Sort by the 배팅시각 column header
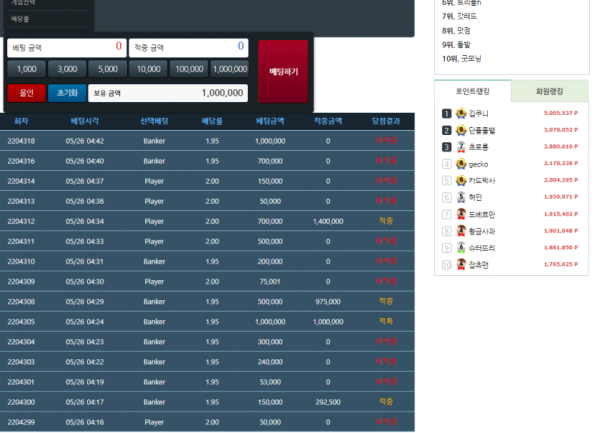Image resolution: width=600 pixels, height=433 pixels. (85, 121)
